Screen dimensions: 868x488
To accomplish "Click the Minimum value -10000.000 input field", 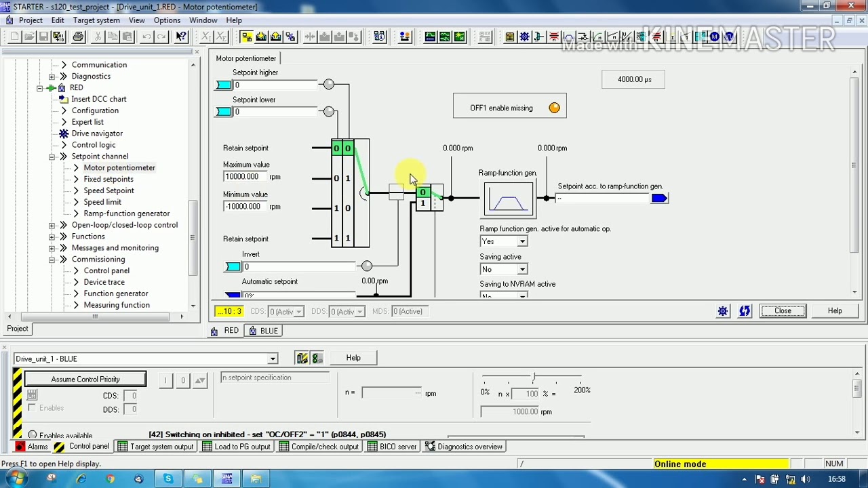I will (x=244, y=207).
